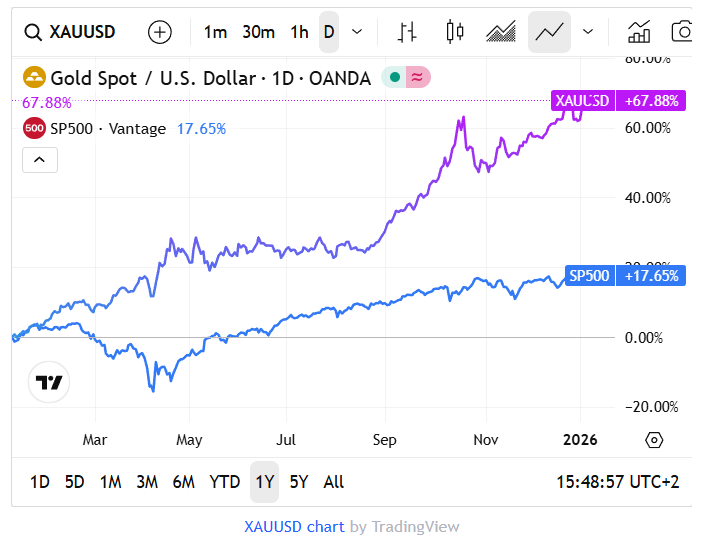Open the Indicators chart icon

638,32
